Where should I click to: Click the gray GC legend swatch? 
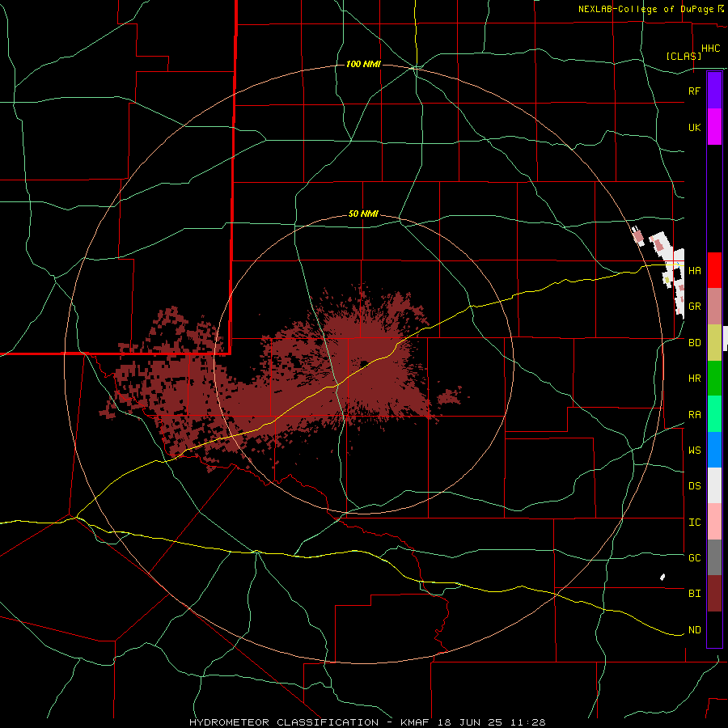714,557
